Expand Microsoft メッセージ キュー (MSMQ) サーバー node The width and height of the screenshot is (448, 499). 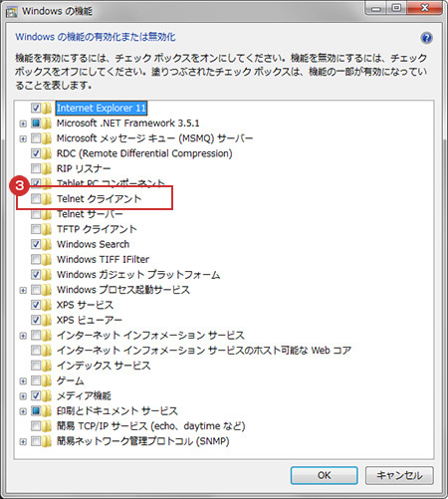(23, 138)
